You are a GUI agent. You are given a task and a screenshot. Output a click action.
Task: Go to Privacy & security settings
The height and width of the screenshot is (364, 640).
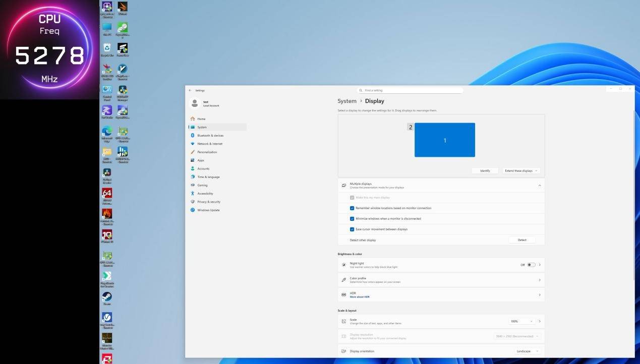pyautogui.click(x=208, y=202)
